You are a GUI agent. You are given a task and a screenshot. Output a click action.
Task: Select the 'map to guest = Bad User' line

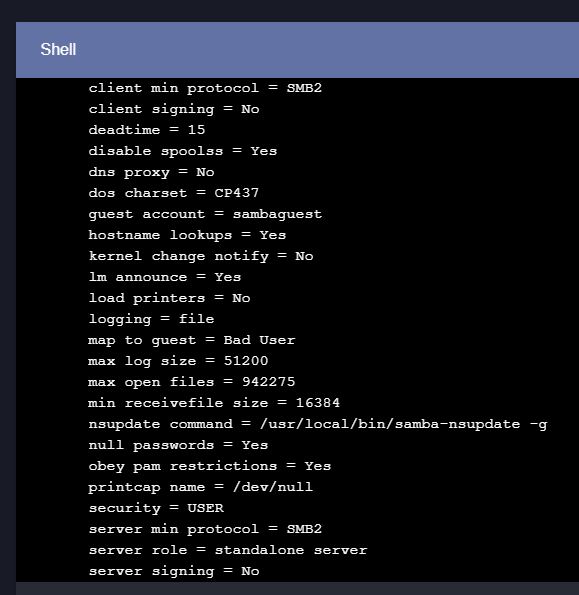[192, 340]
